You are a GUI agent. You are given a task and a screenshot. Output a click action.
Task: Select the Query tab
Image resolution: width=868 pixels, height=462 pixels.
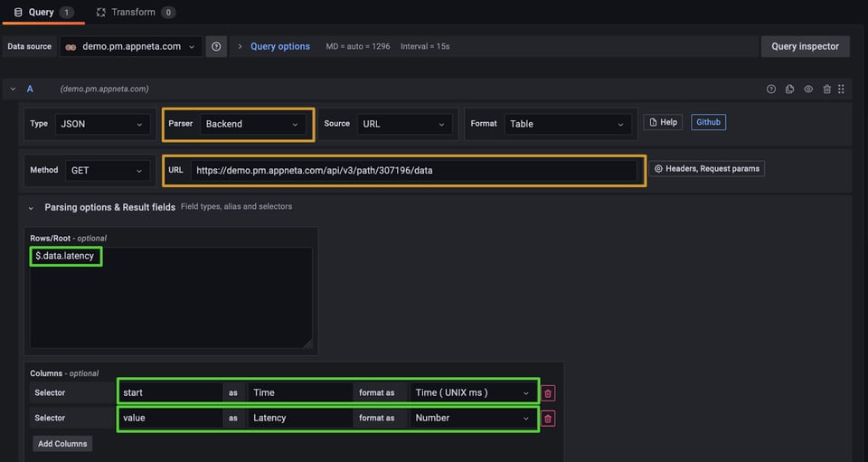point(42,13)
